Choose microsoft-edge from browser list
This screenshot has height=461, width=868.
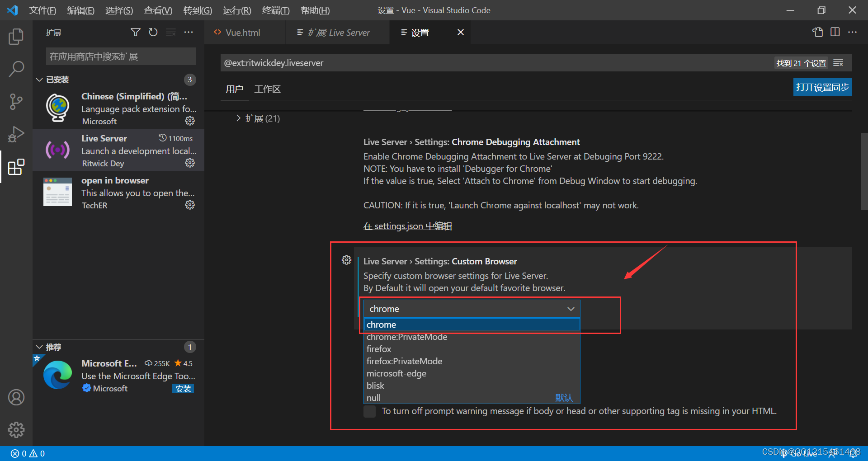pos(472,373)
